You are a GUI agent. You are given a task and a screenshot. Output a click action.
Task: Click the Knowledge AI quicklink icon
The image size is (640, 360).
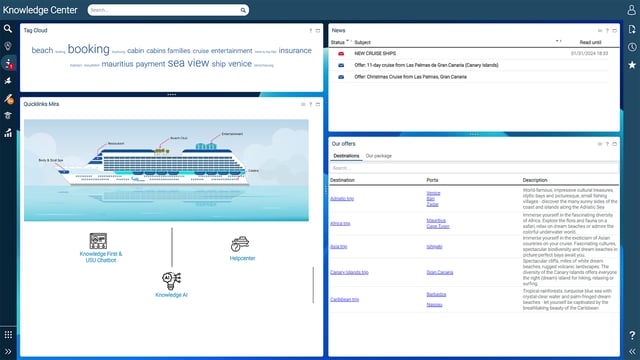[171, 280]
